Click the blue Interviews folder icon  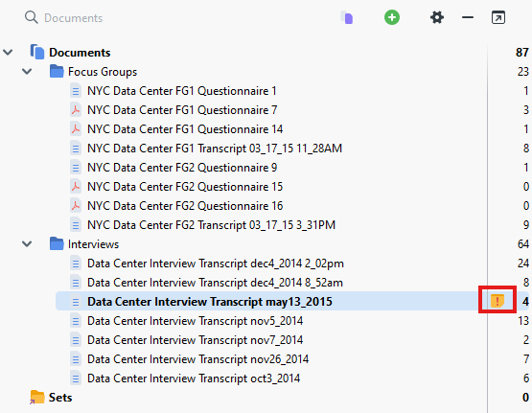click(x=57, y=243)
